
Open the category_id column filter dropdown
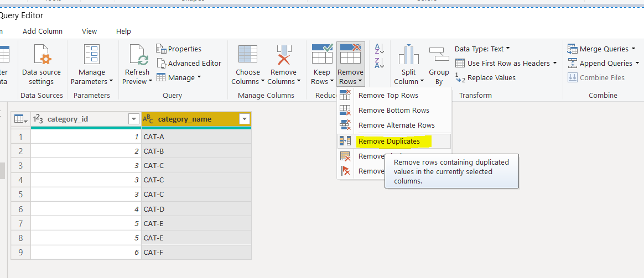[133, 119]
